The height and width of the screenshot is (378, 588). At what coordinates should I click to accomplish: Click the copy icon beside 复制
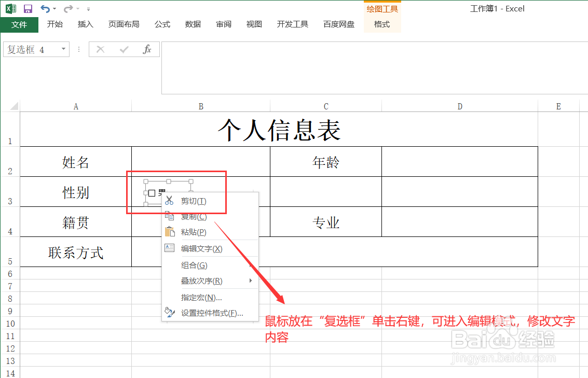click(170, 216)
